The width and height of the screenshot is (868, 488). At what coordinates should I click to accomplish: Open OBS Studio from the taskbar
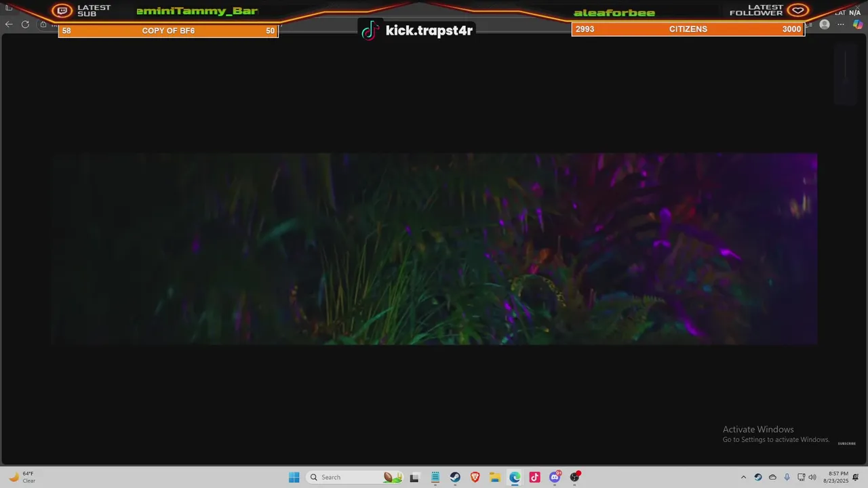(575, 477)
